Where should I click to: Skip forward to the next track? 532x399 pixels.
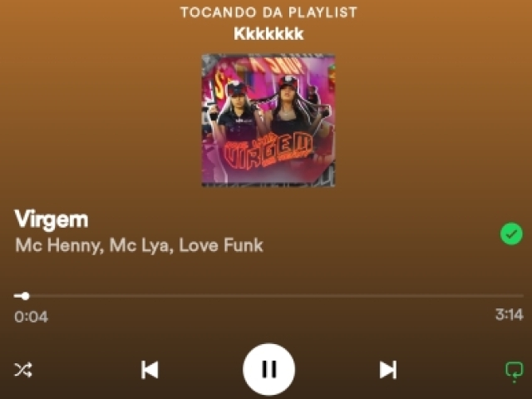388,369
